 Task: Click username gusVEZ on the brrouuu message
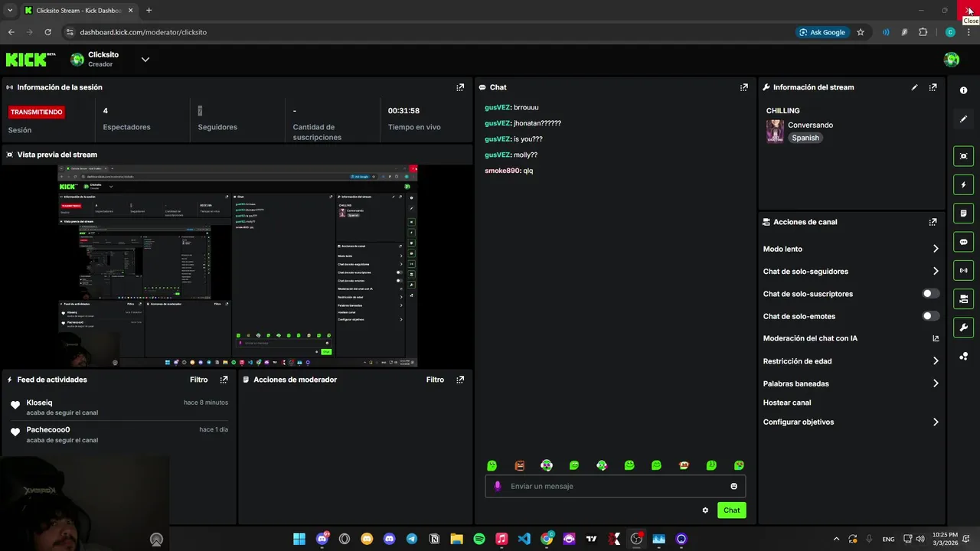tap(497, 108)
